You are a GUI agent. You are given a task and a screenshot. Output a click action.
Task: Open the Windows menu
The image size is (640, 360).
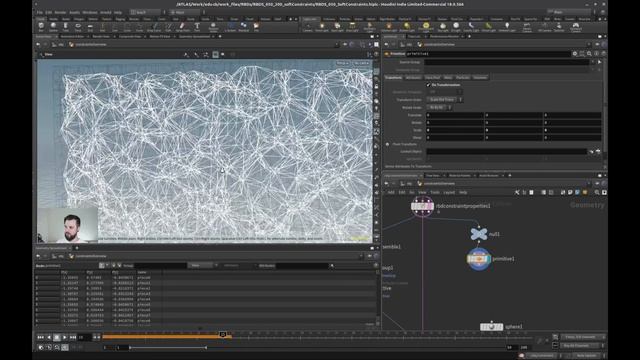(90, 13)
